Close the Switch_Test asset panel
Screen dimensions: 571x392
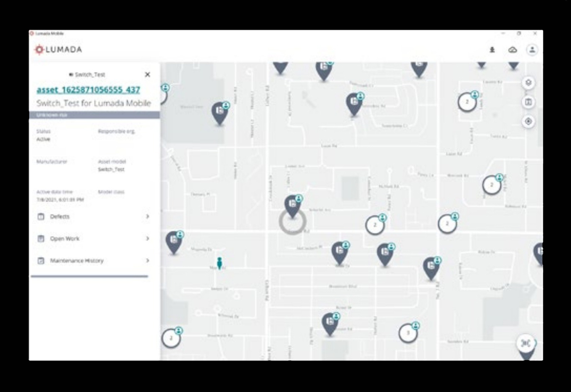(147, 74)
